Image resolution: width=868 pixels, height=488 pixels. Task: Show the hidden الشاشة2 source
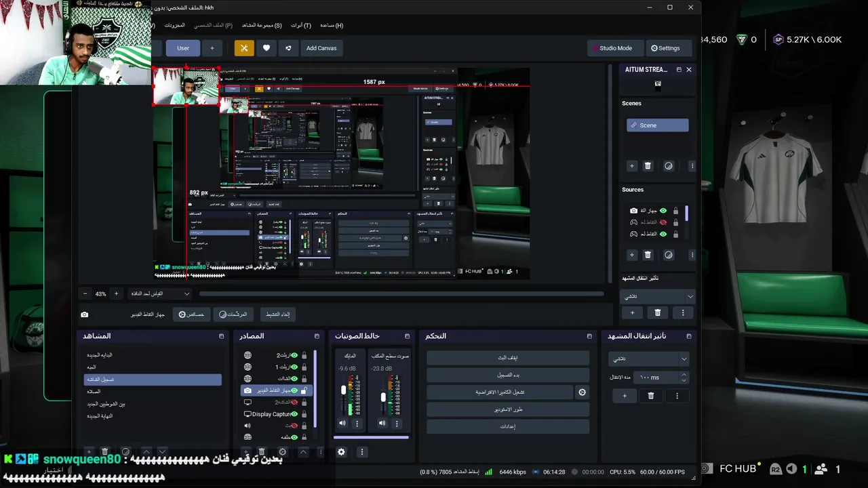pos(294,403)
